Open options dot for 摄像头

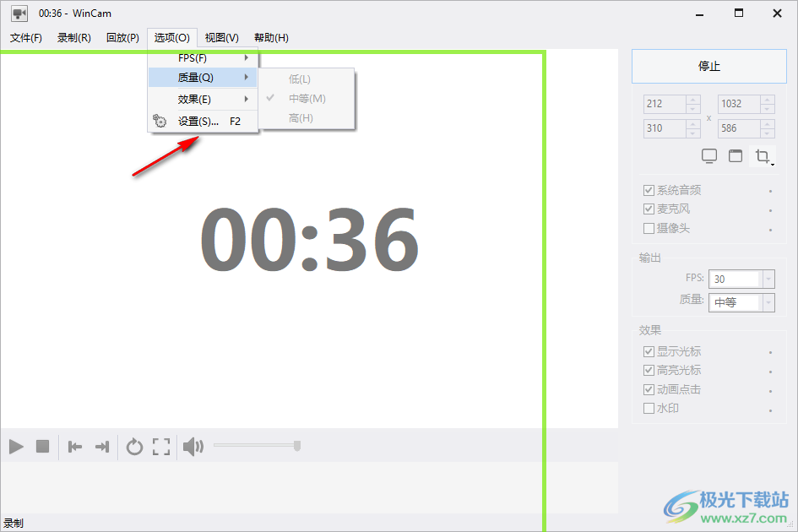coord(770,230)
